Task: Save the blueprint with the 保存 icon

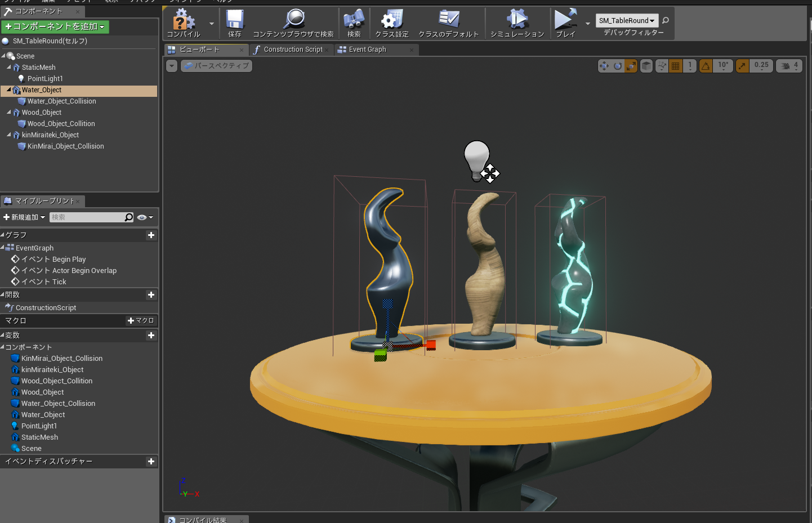Action: (x=235, y=20)
